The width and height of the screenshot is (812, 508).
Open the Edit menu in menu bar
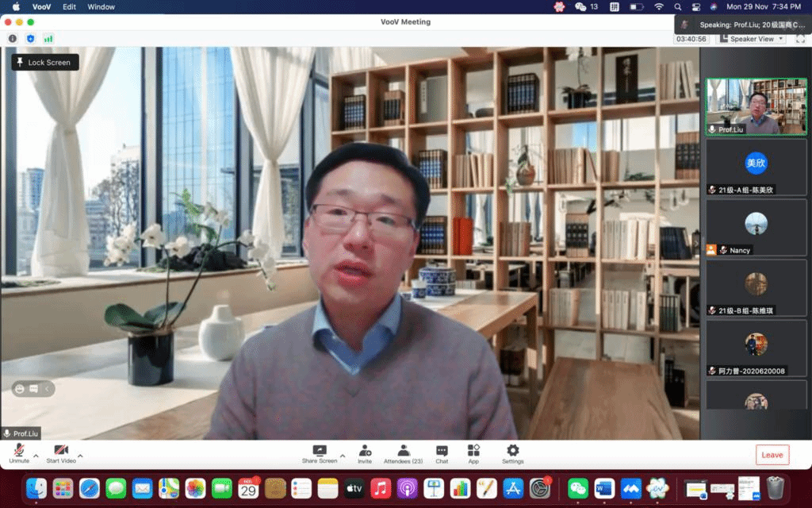tap(70, 6)
